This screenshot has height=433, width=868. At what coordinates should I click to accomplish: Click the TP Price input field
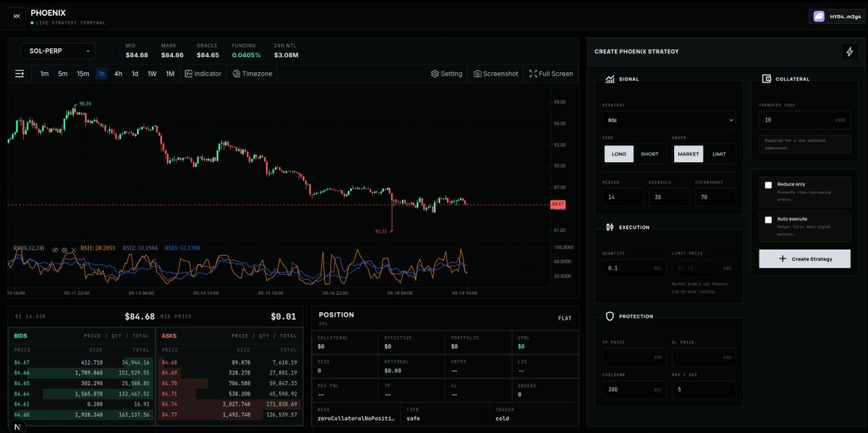pos(634,357)
